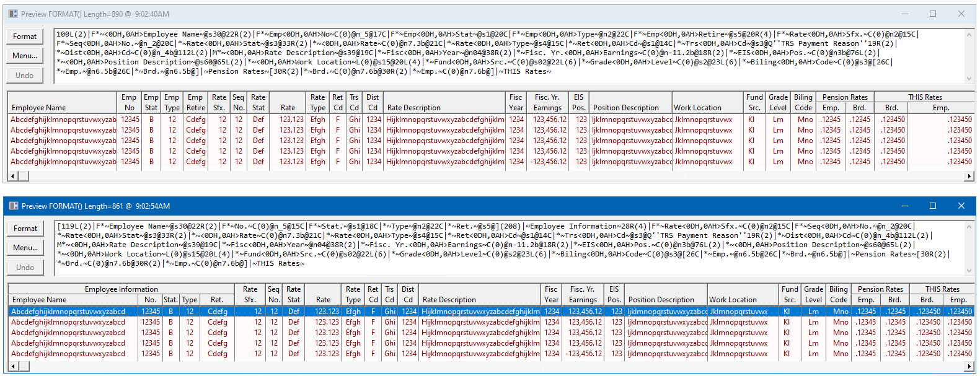Click the app icon in the Length=890 title bar
This screenshot has width=980, height=376.
click(x=13, y=14)
